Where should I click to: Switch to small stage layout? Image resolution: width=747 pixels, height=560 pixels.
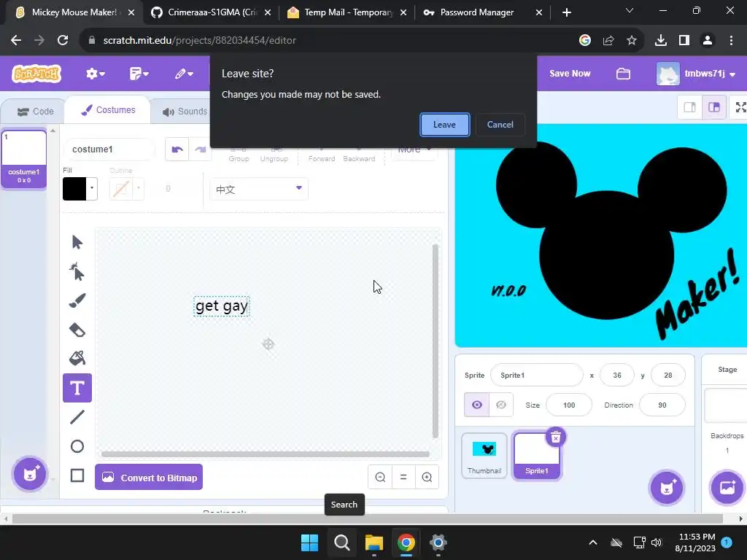690,107
